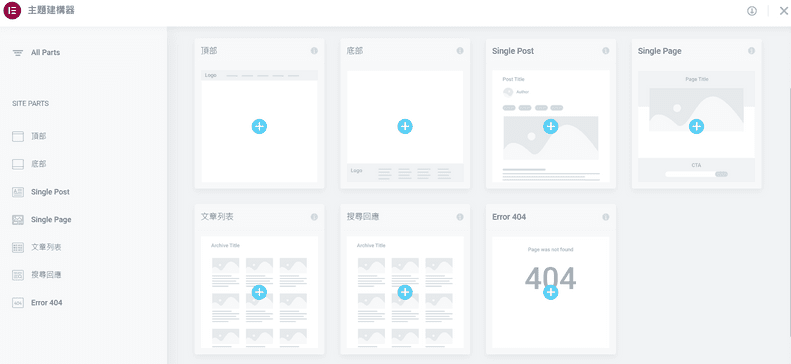Show info for 文章列表 card
Screen dimensions: 791x364
click(x=314, y=217)
